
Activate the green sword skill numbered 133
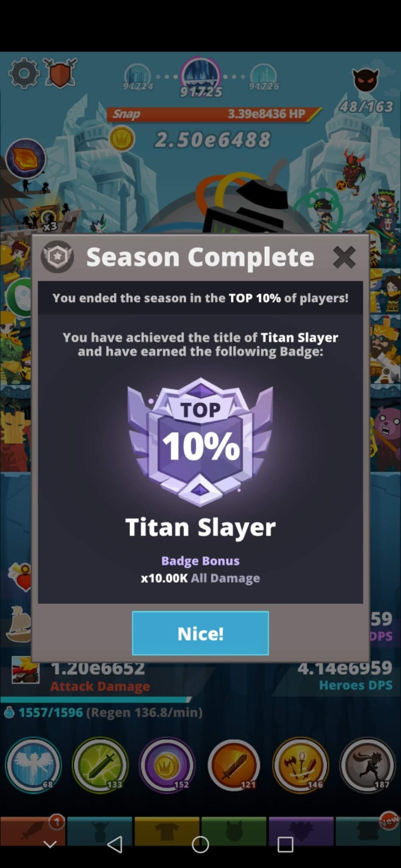click(100, 765)
